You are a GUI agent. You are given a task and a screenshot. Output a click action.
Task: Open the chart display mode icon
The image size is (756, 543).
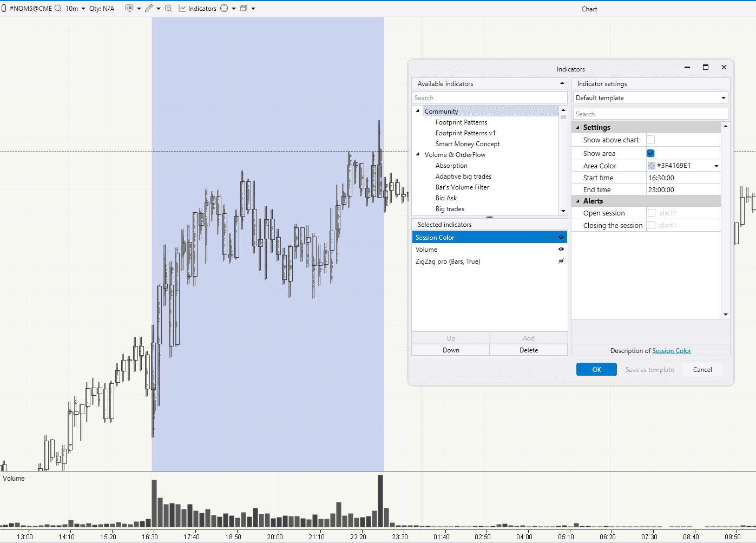pos(129,8)
